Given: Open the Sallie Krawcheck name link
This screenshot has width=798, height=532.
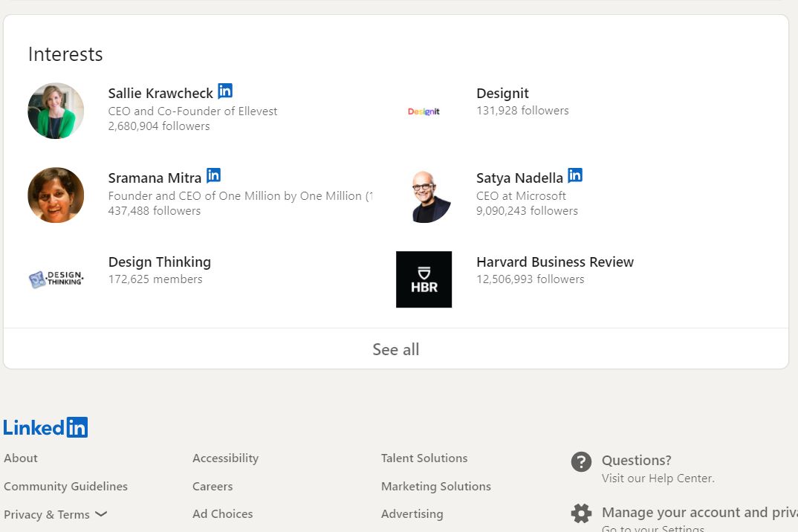Looking at the screenshot, I should 160,93.
